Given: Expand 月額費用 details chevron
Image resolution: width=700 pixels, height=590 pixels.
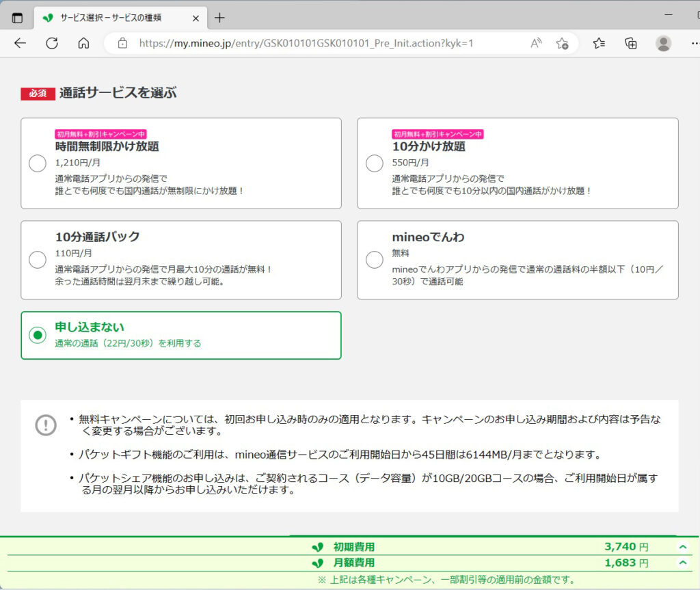Looking at the screenshot, I should pos(683,563).
